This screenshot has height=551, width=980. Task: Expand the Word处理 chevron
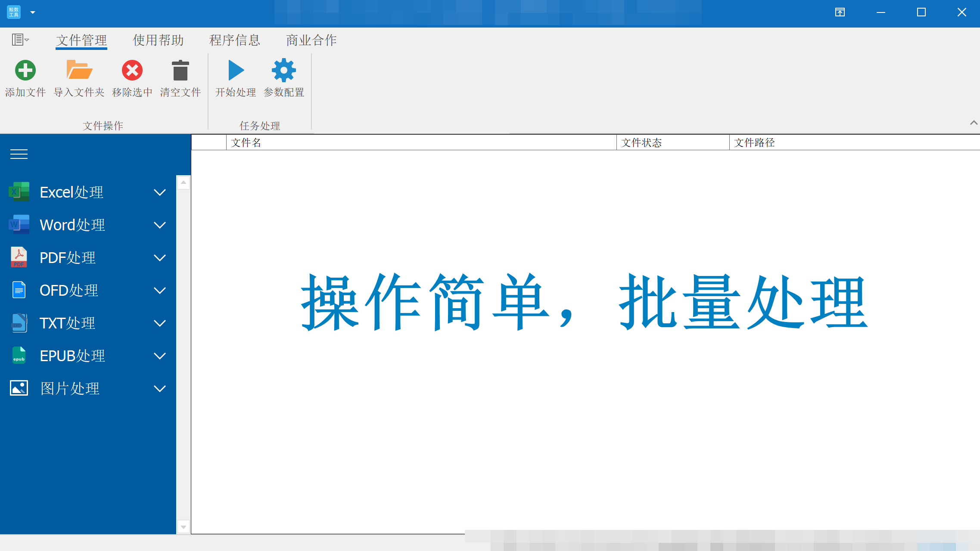point(160,225)
